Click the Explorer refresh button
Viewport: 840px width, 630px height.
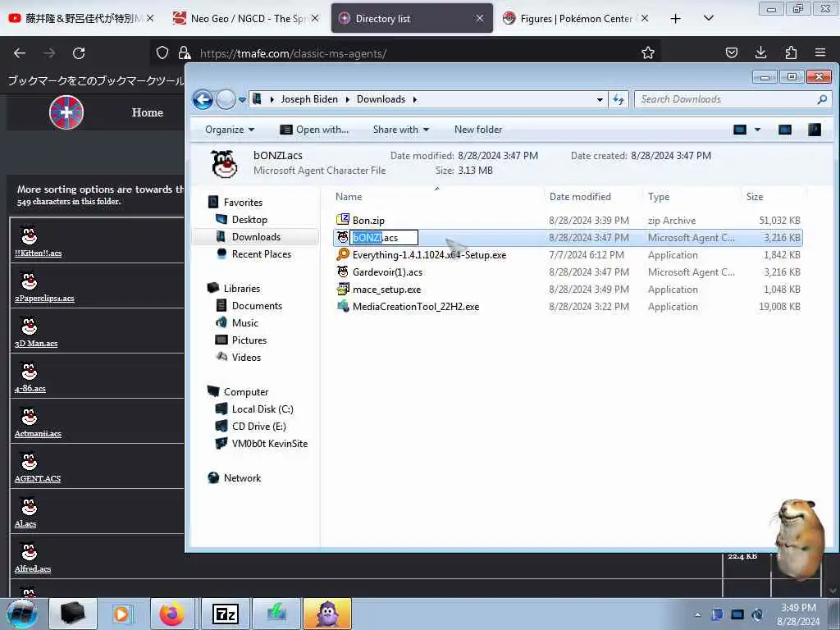(619, 99)
